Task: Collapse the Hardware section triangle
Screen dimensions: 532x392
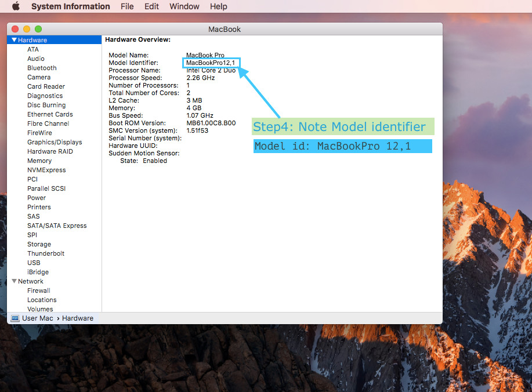Action: point(15,39)
